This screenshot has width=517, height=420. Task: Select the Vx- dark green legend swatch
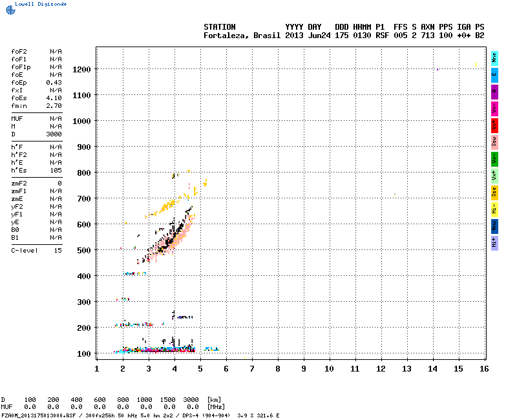click(494, 159)
